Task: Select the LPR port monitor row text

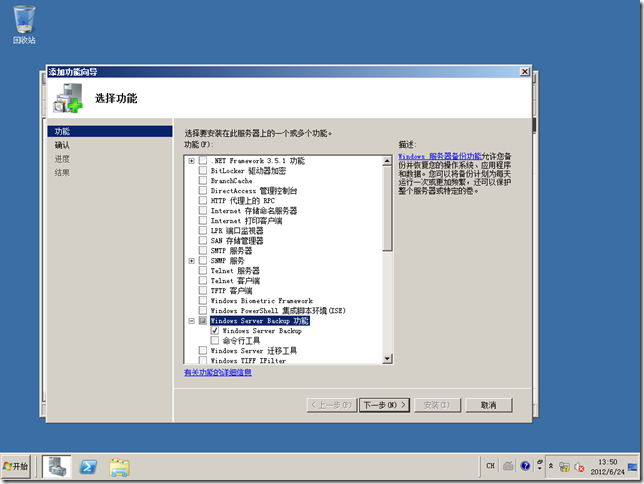Action: click(237, 230)
